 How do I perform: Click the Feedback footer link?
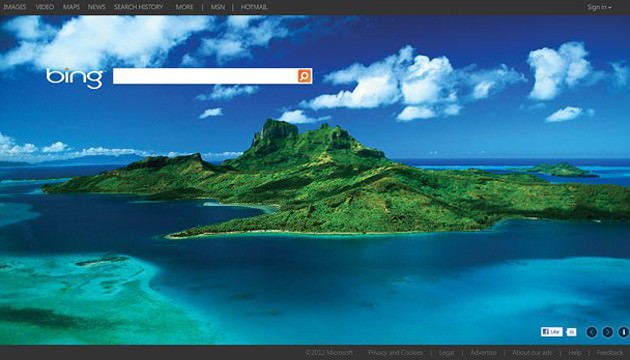[610, 353]
